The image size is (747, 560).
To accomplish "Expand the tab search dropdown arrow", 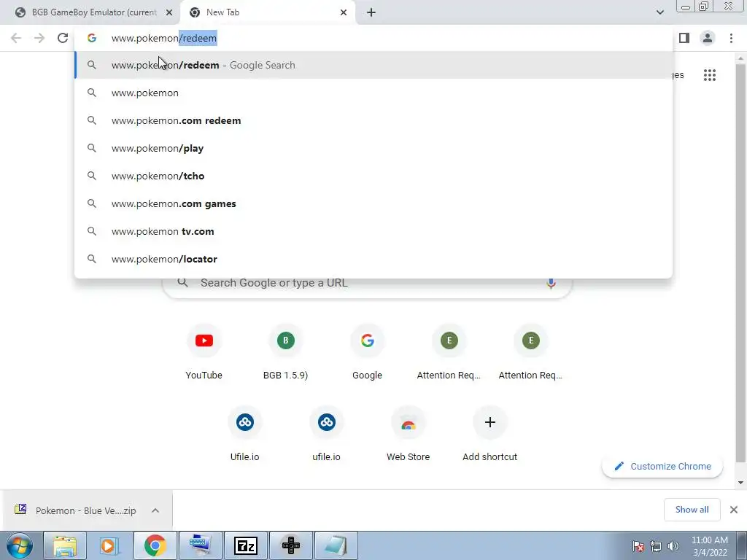I will coord(659,12).
